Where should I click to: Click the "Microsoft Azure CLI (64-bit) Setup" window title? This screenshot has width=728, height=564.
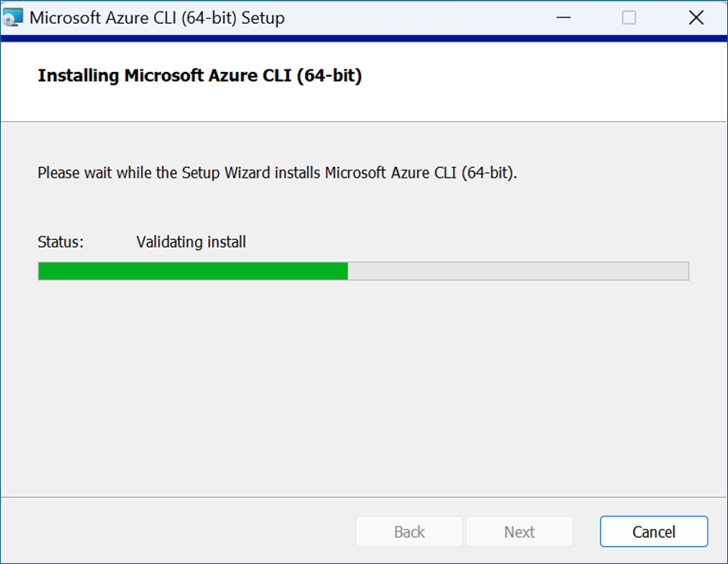pos(157,18)
